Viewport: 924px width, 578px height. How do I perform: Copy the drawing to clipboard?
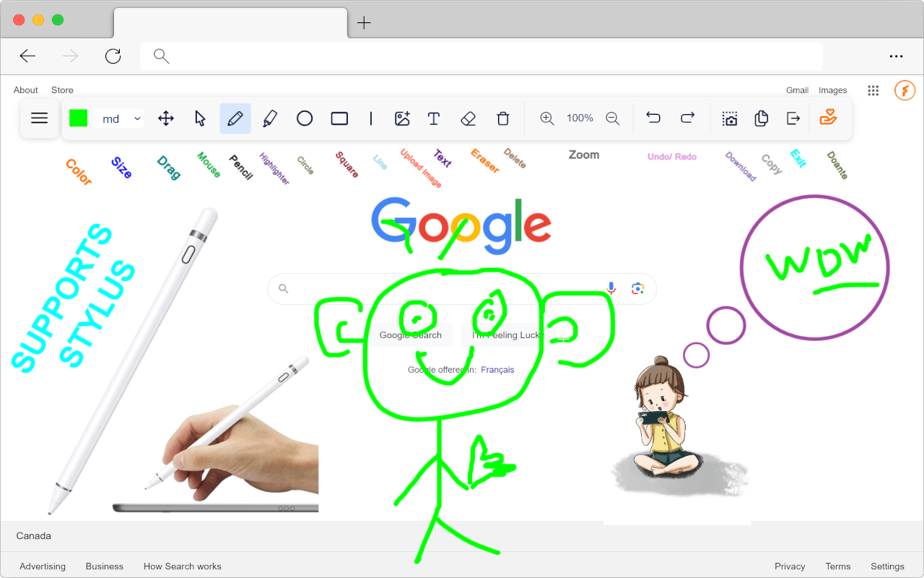coord(761,118)
